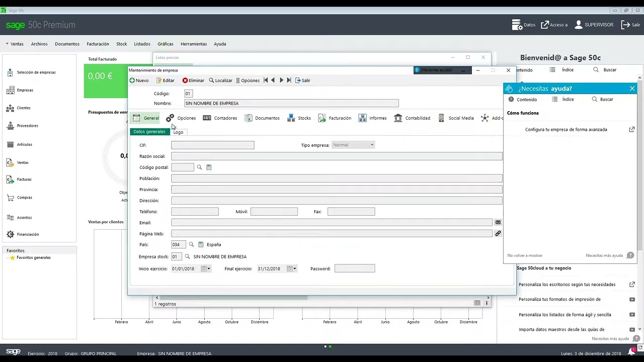Click Salir in the company toolbar
This screenshot has height=362, width=644.
pyautogui.click(x=303, y=80)
